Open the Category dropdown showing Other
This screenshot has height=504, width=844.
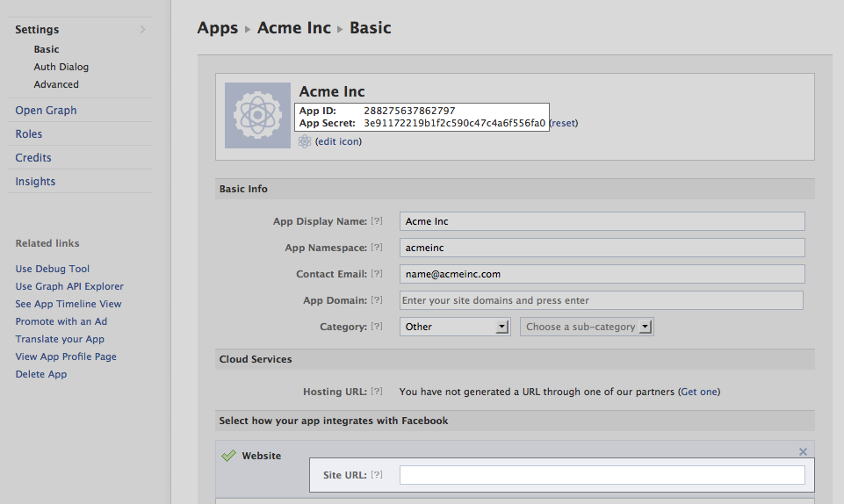(x=455, y=327)
